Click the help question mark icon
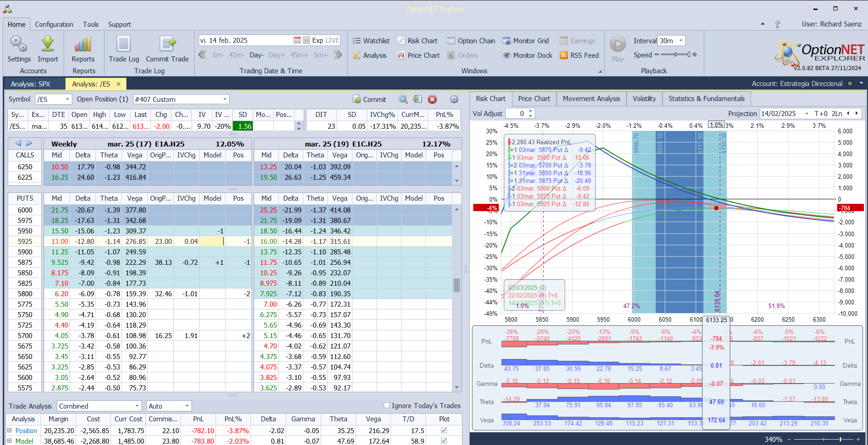The width and height of the screenshot is (868, 445). (x=778, y=24)
